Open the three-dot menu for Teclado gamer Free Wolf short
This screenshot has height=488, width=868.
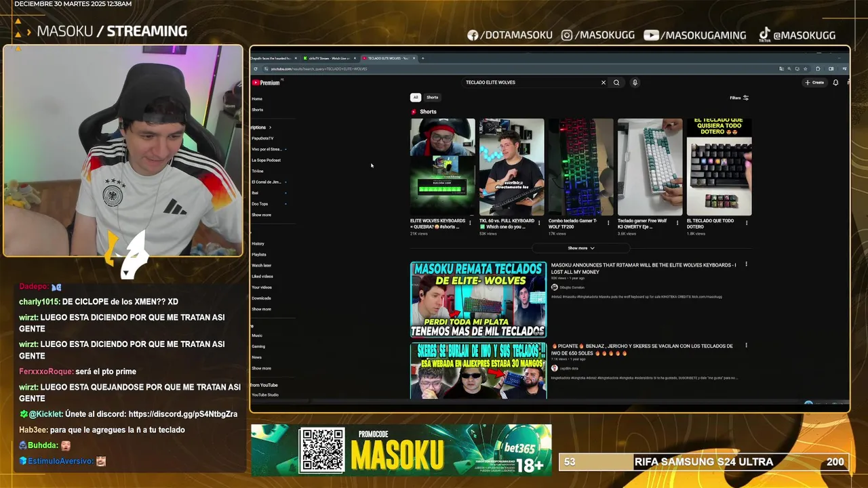click(x=677, y=222)
